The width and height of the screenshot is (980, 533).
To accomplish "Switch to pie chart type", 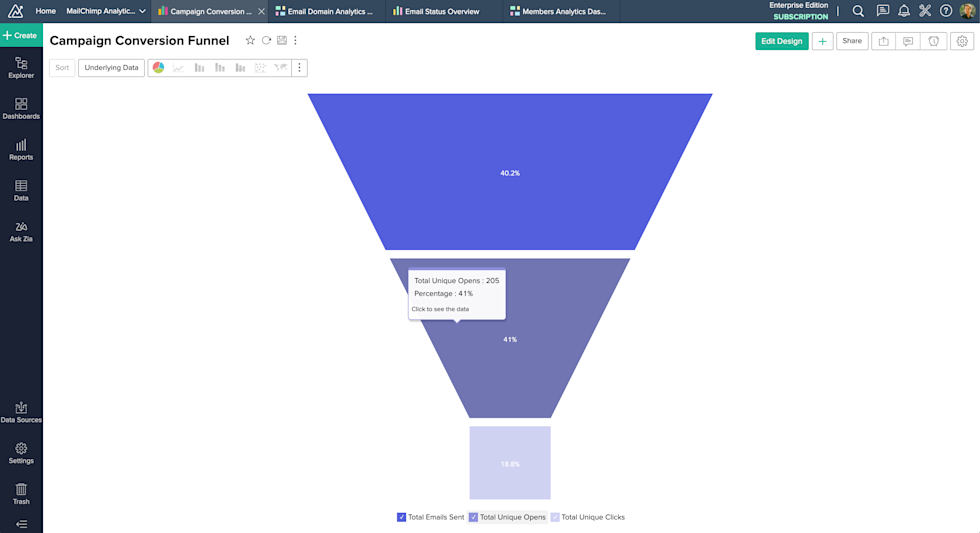I will [158, 67].
